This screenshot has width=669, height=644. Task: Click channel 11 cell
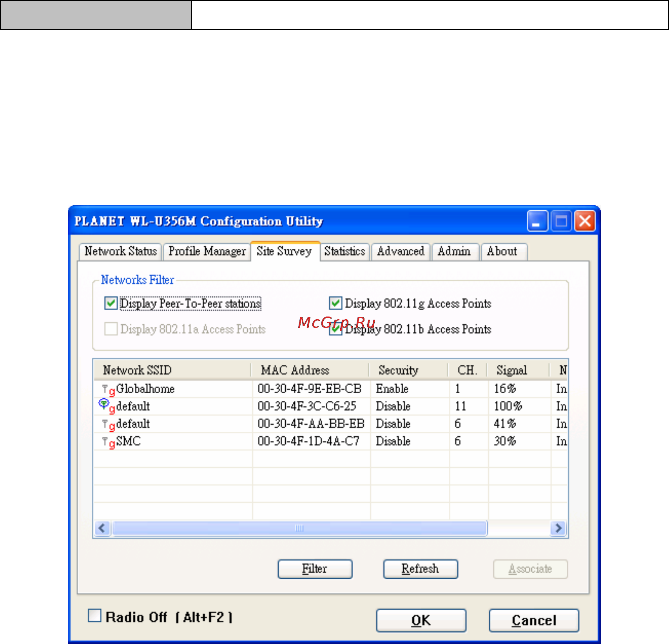(461, 406)
